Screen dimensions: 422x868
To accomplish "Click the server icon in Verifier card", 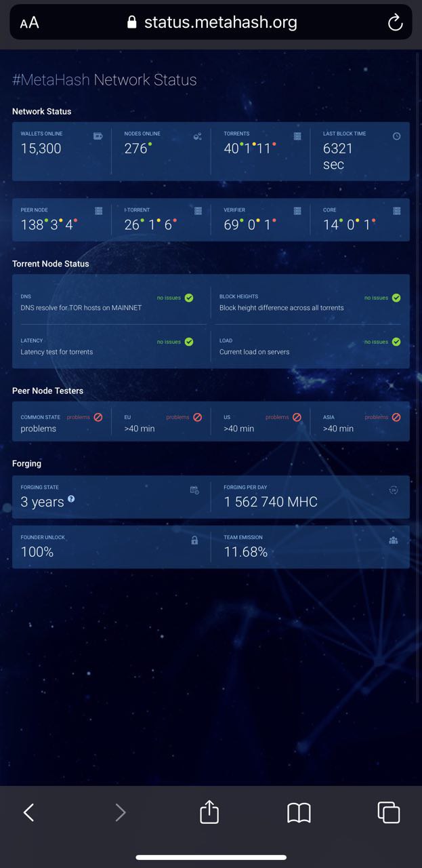I will click(x=297, y=211).
